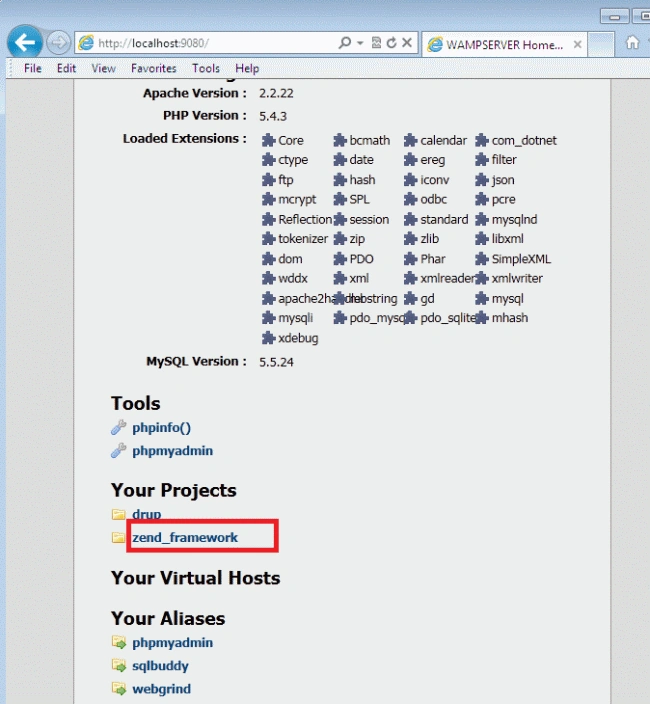Refresh the page with the reload icon
Image resolution: width=650 pixels, height=704 pixels.
391,43
